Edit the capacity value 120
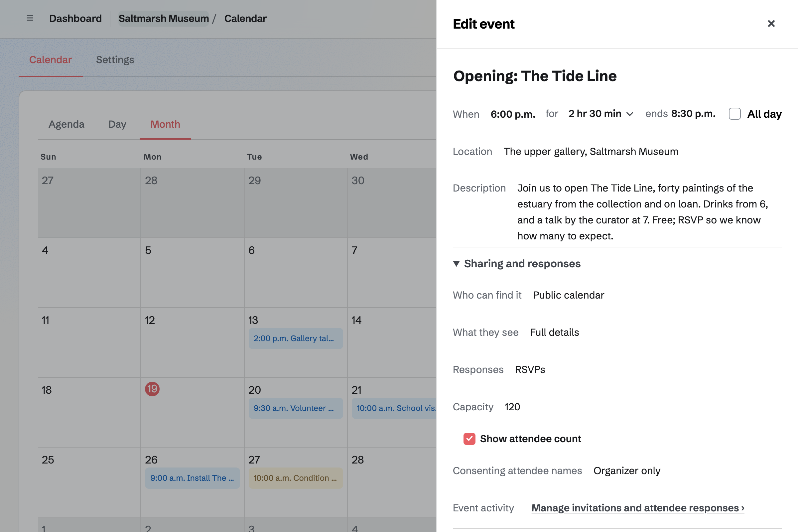798x532 pixels. [x=512, y=407]
